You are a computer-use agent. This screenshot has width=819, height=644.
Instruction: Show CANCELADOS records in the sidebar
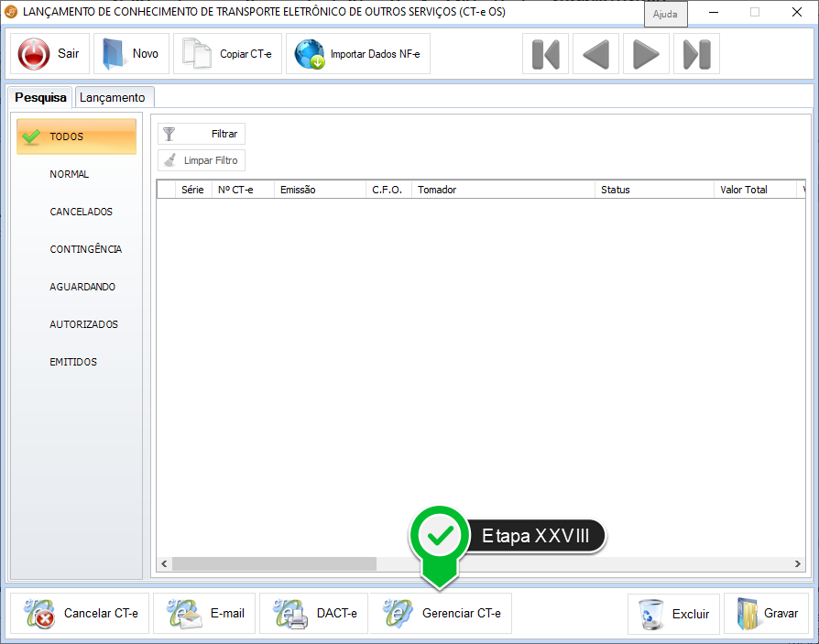pos(81,212)
